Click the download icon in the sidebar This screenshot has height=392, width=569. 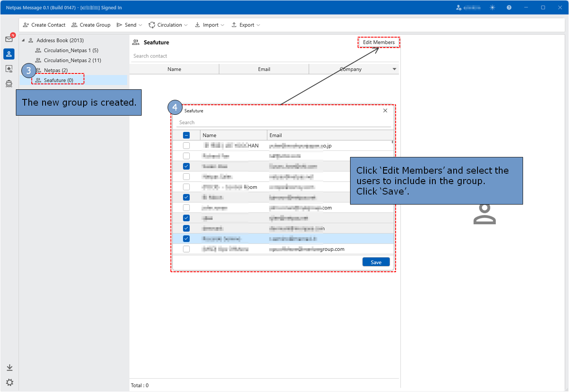click(9, 368)
